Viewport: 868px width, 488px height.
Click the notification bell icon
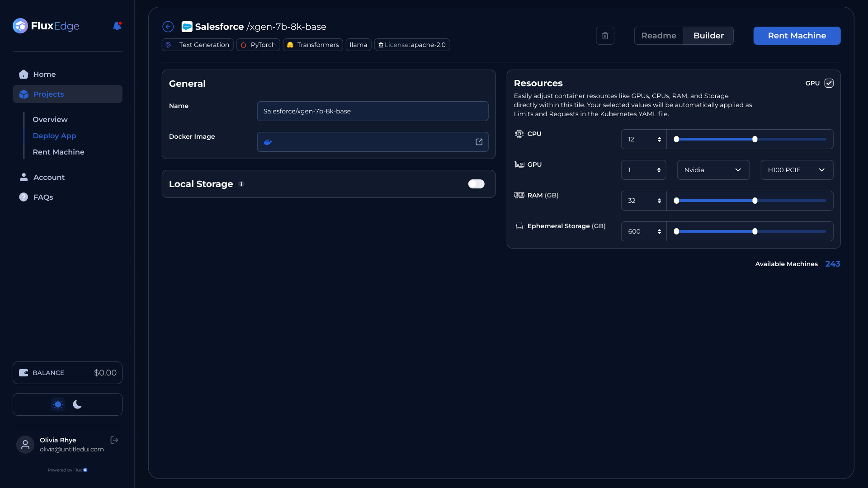(117, 26)
